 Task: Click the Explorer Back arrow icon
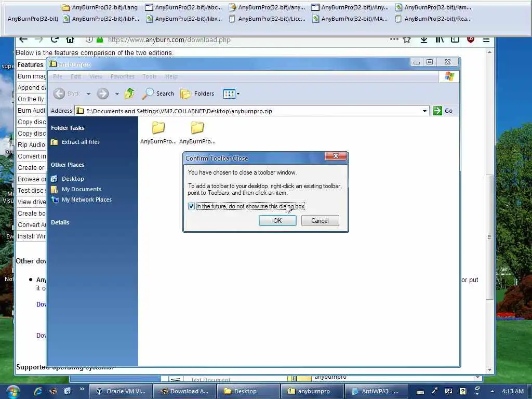[59, 94]
